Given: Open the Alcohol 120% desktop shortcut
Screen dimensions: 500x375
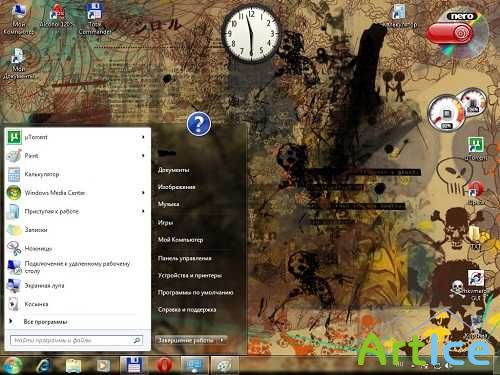Looking at the screenshot, I should coord(56,16).
